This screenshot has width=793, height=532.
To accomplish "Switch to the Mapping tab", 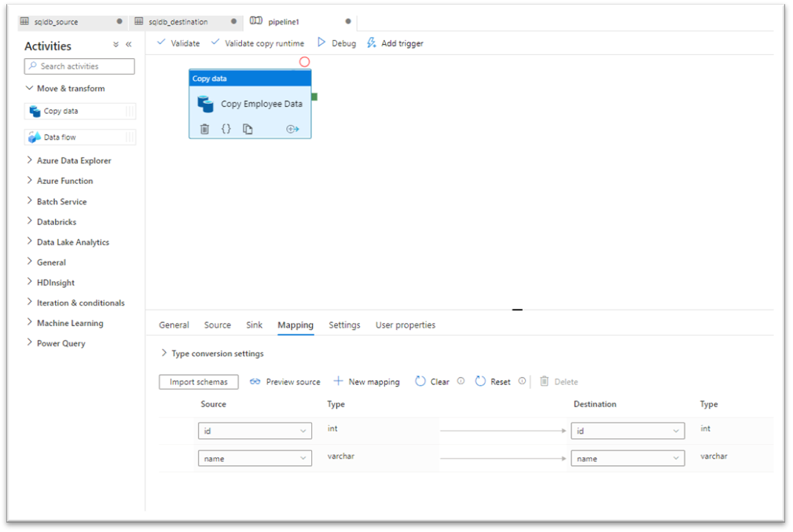I will click(x=295, y=325).
